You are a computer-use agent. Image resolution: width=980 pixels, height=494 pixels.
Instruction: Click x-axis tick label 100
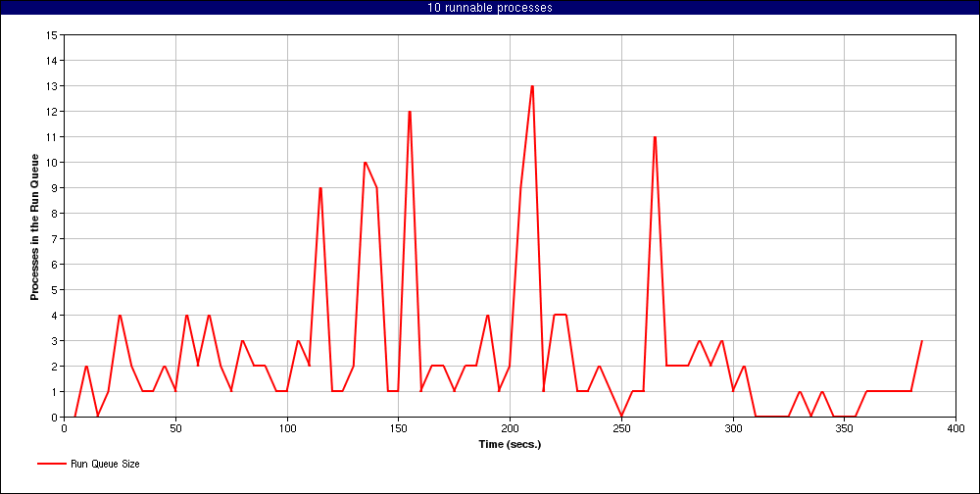[287, 429]
